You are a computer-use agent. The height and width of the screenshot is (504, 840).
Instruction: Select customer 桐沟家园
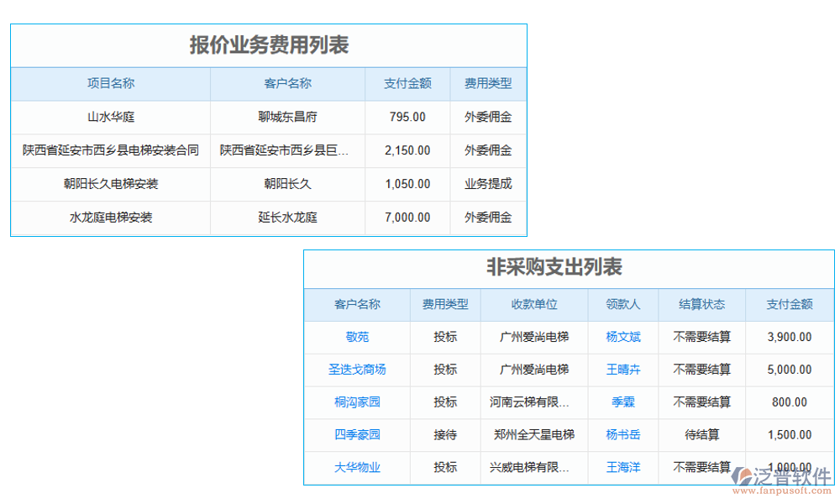(357, 402)
